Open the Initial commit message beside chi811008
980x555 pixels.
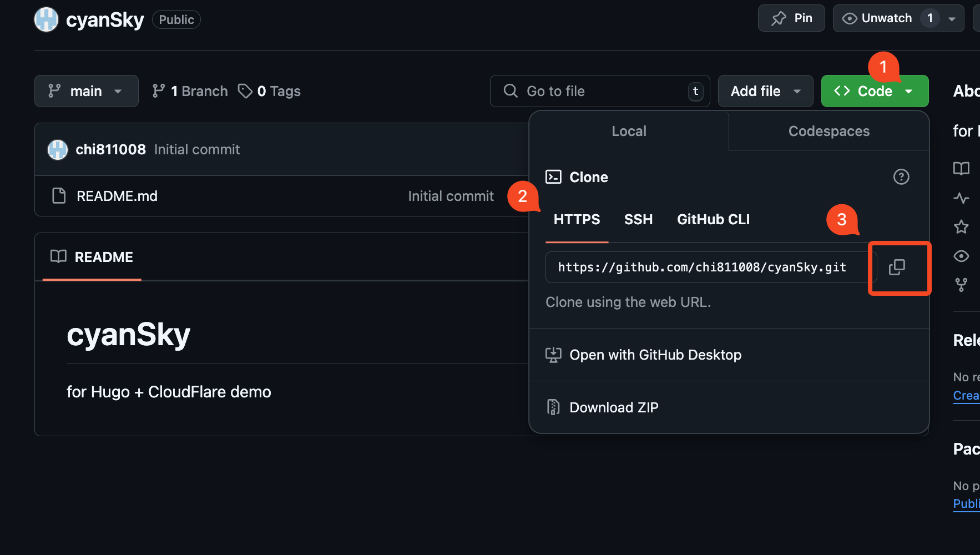197,149
